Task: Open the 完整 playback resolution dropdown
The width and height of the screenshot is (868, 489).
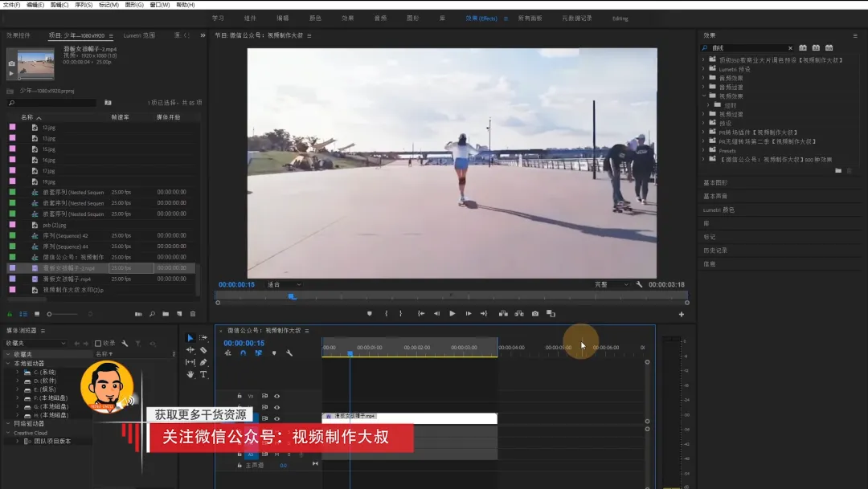Action: point(611,284)
